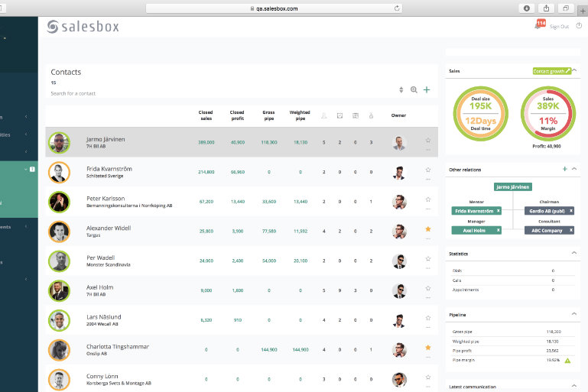Click the Sign Out link

coord(559,26)
